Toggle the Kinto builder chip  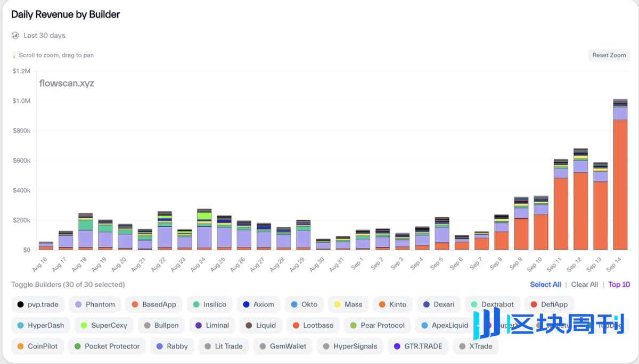pos(392,304)
